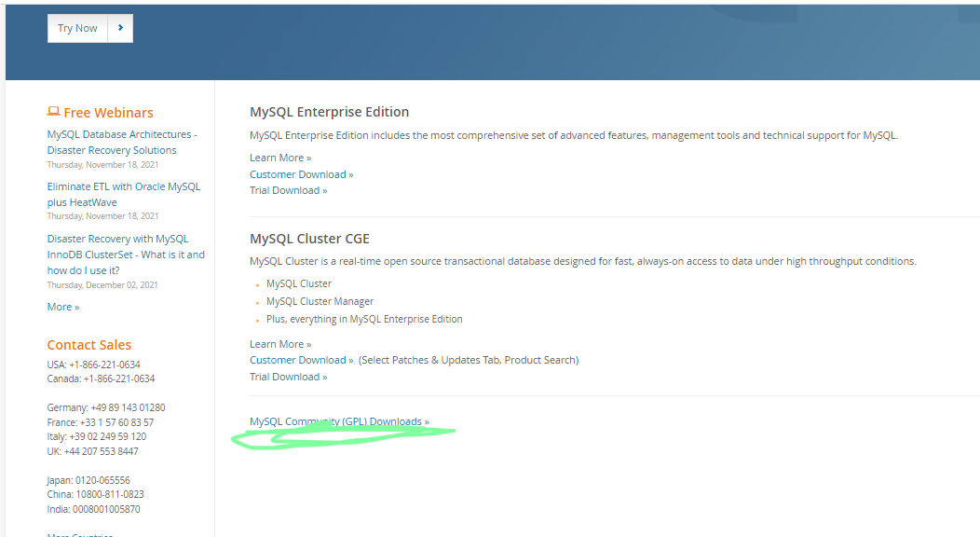Click the date 'Thursday, December 02, 2021'
Viewport: 980px width, 537px height.
[x=102, y=285]
